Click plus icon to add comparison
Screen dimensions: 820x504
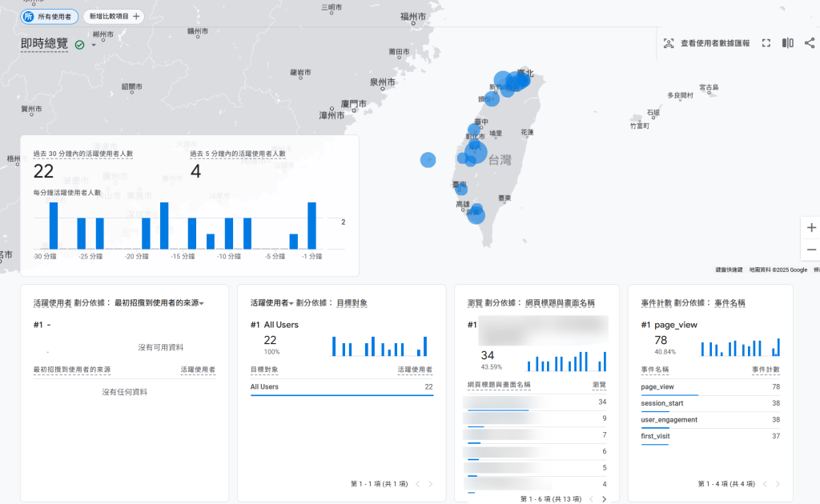(136, 16)
